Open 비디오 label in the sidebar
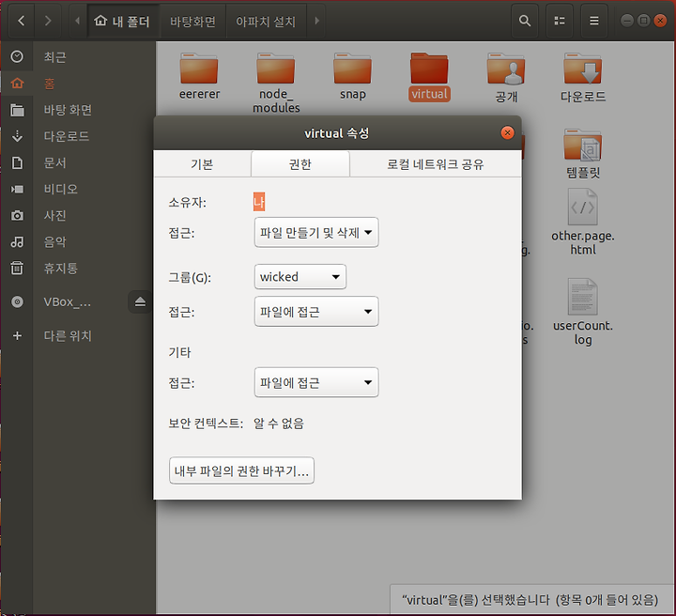 [61, 190]
